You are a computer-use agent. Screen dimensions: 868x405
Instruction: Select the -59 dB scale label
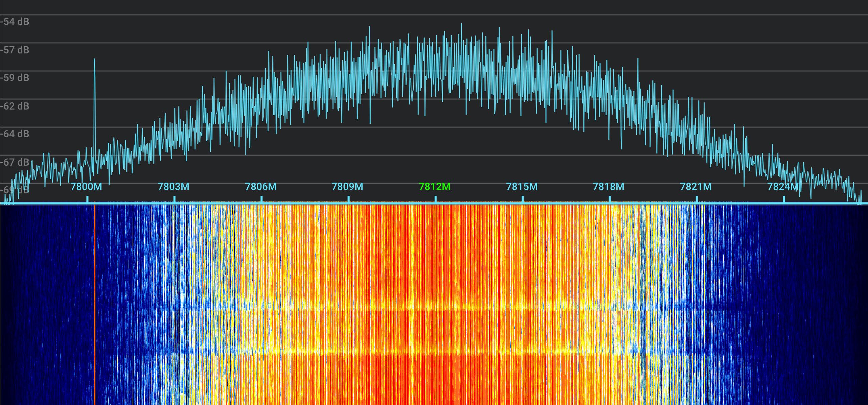(x=15, y=78)
